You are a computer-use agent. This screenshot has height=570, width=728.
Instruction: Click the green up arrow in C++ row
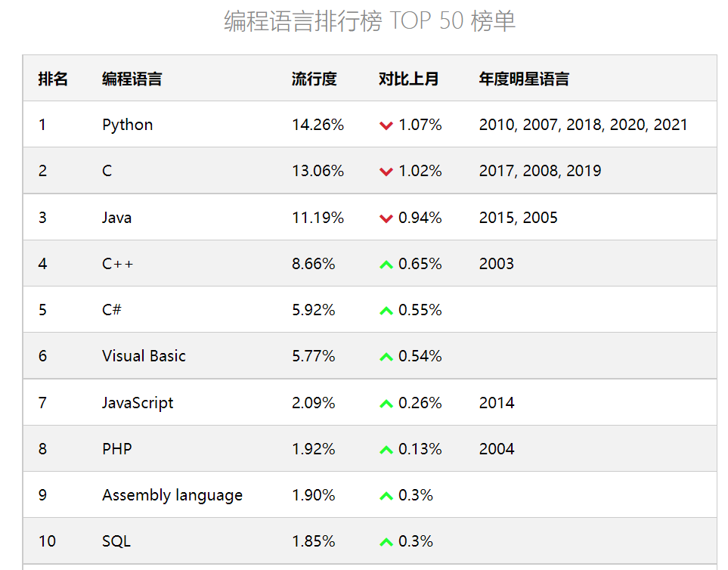tap(386, 265)
